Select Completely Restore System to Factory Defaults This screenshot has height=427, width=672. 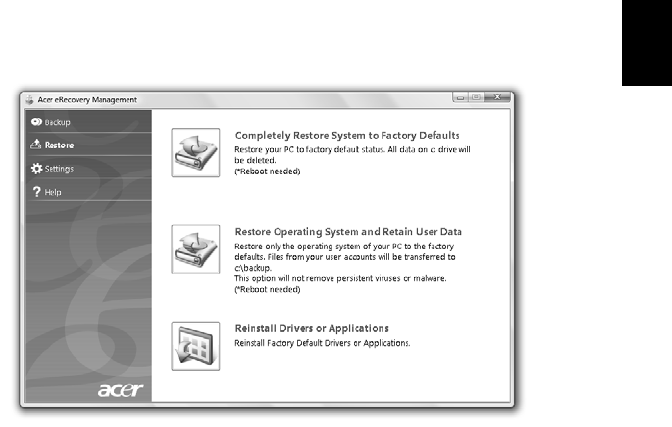point(347,135)
